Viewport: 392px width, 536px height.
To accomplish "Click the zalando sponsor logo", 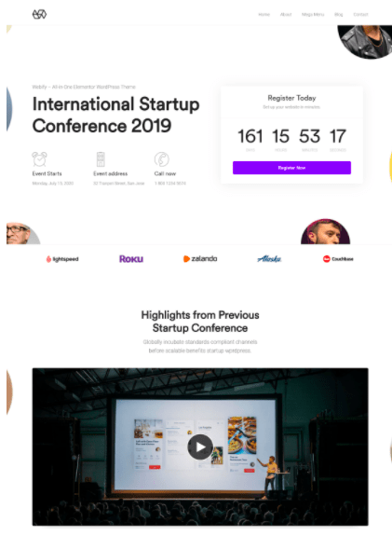I will 200,259.
